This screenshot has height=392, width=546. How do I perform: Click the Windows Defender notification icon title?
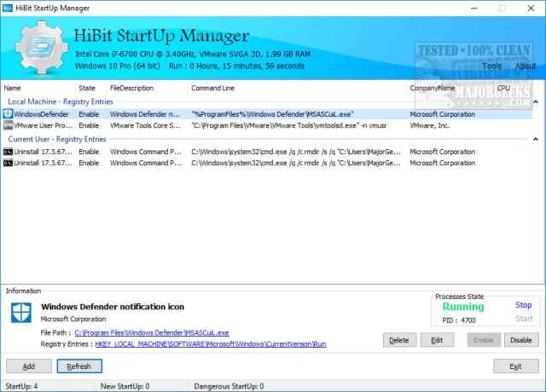tap(113, 307)
